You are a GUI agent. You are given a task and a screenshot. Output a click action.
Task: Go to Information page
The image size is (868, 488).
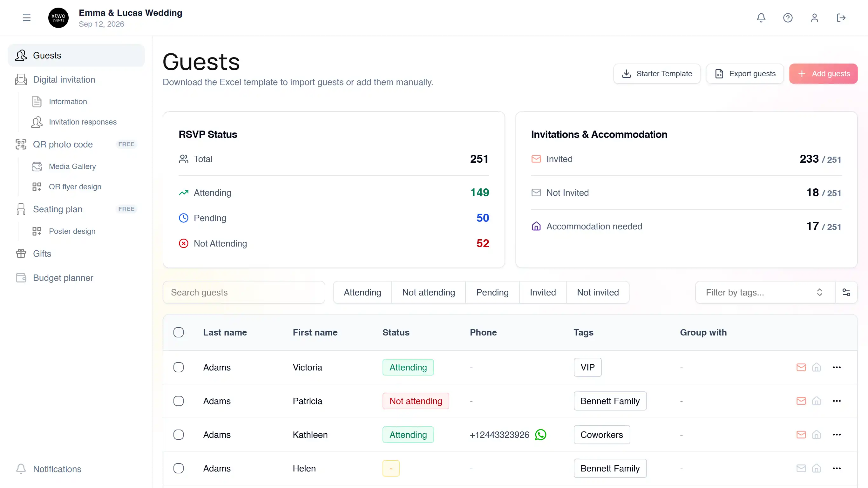pyautogui.click(x=68, y=101)
